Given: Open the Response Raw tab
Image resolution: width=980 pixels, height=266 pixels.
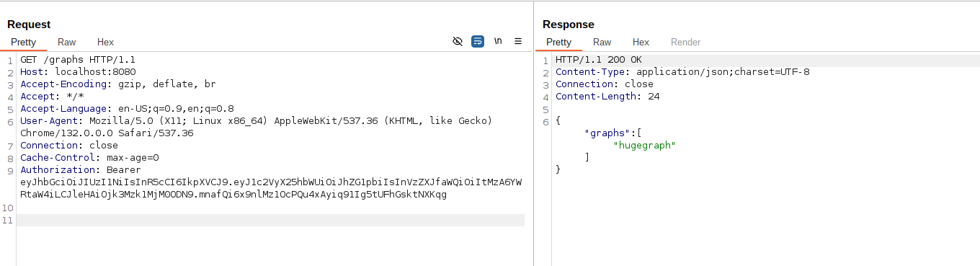Looking at the screenshot, I should [602, 42].
